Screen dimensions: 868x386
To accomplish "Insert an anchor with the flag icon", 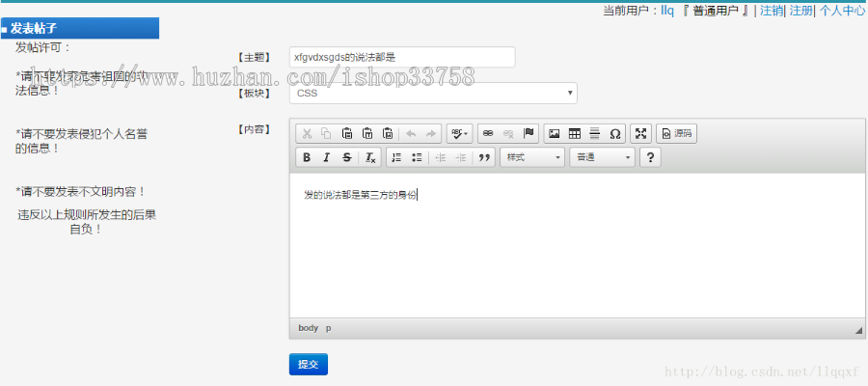I will pos(529,133).
